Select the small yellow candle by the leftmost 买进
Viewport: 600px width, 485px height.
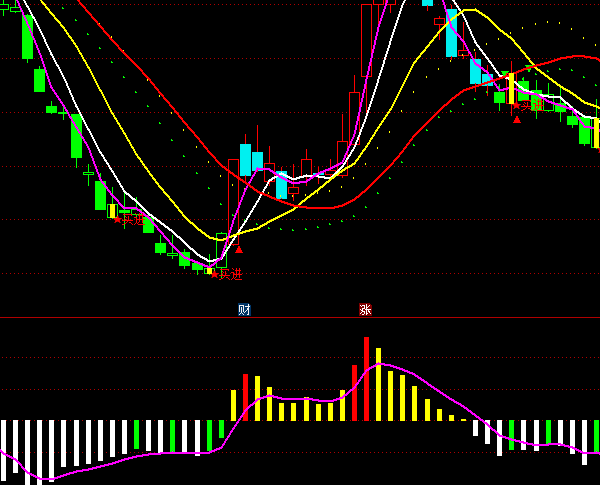(112, 211)
